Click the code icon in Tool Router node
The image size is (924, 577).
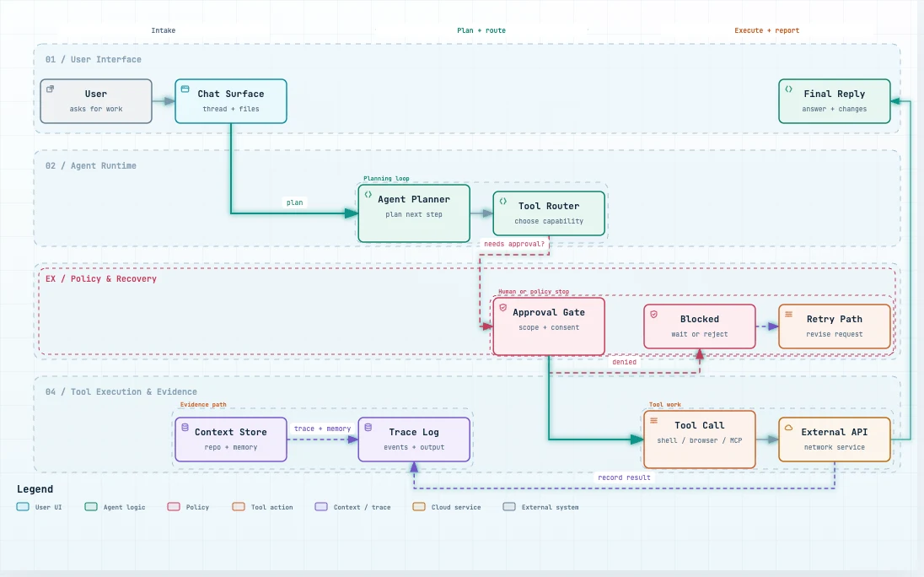pyautogui.click(x=503, y=201)
